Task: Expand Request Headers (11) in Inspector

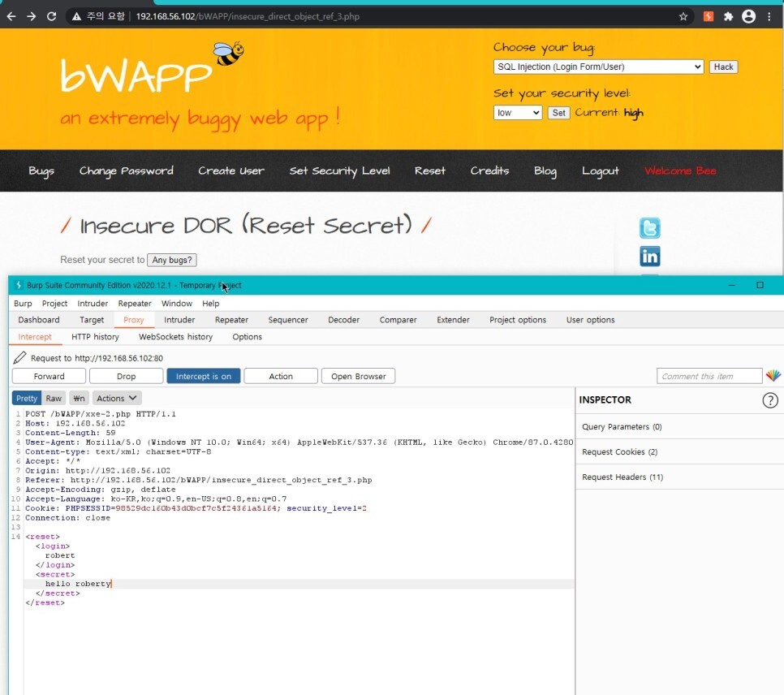Action: (x=679, y=477)
